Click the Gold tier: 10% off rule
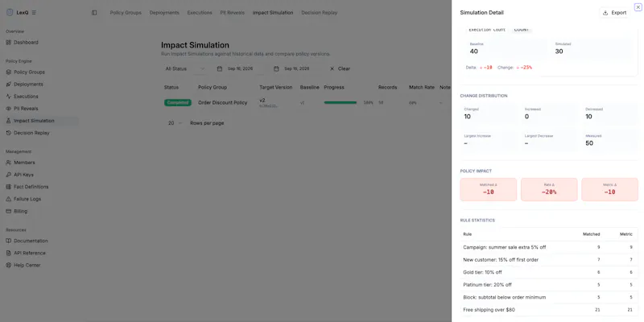 [x=482, y=272]
